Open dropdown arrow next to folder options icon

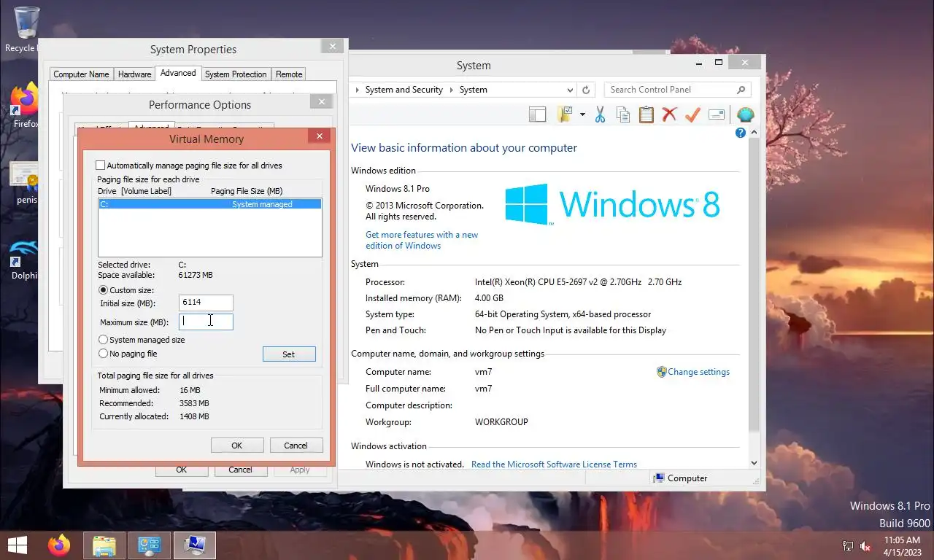click(x=582, y=114)
